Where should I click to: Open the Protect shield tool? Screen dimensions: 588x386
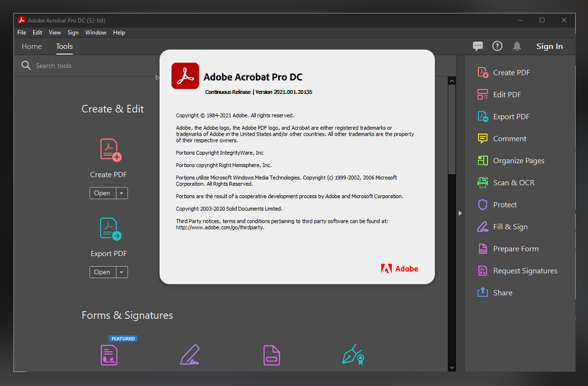(x=482, y=205)
